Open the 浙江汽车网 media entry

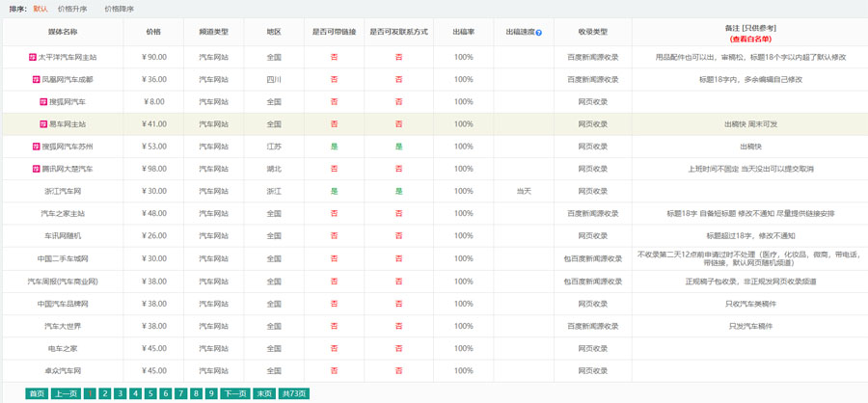click(63, 191)
